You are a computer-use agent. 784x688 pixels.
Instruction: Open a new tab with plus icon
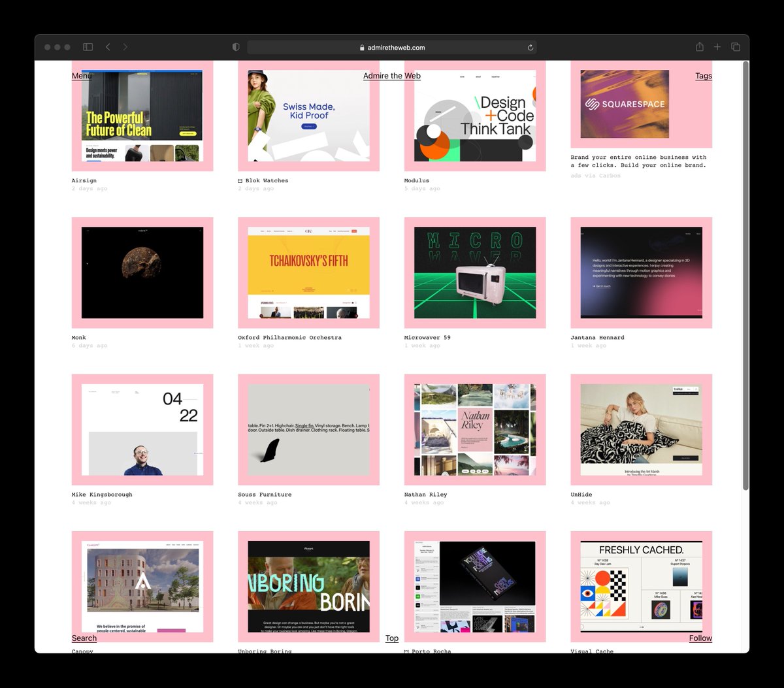(x=717, y=47)
